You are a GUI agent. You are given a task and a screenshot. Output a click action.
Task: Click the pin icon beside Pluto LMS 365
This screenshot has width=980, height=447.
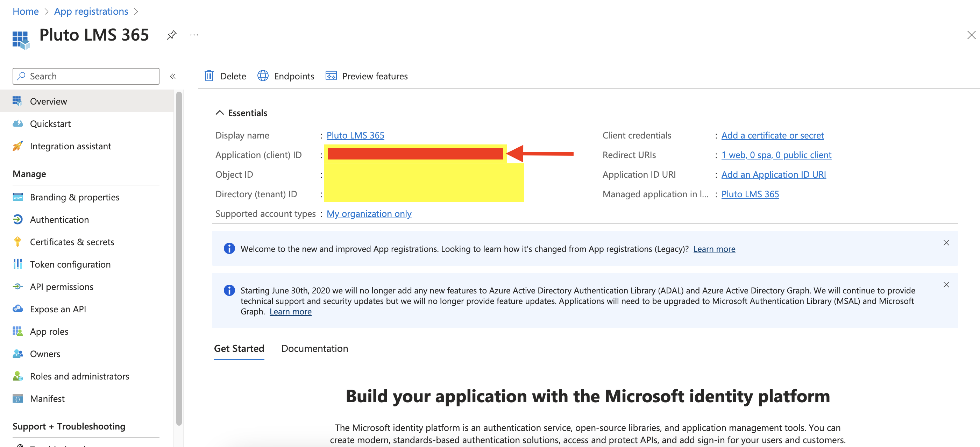(172, 35)
